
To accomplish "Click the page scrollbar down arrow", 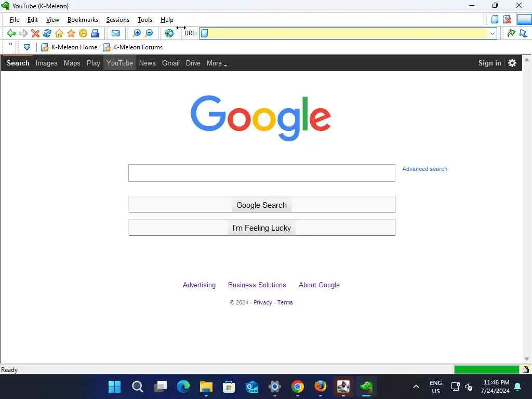I will point(527,359).
